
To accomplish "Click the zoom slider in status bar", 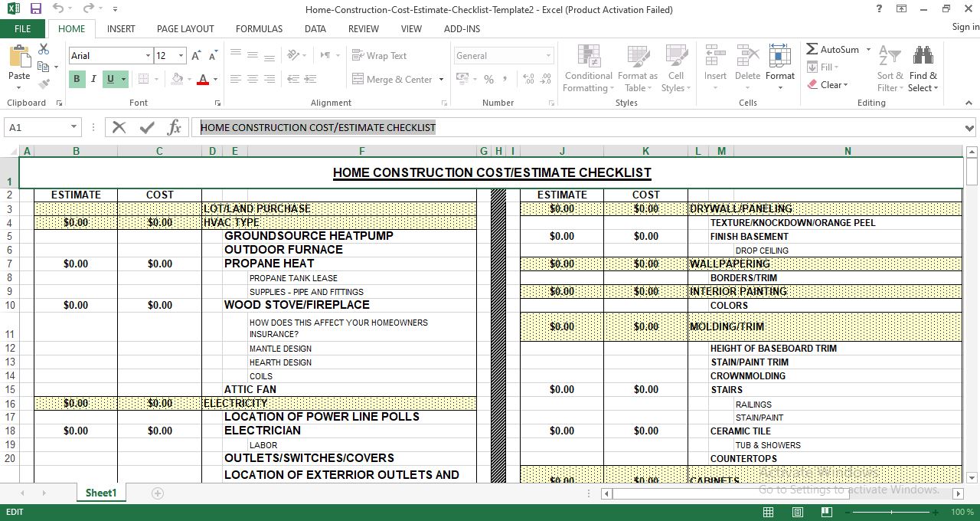I will point(891,512).
